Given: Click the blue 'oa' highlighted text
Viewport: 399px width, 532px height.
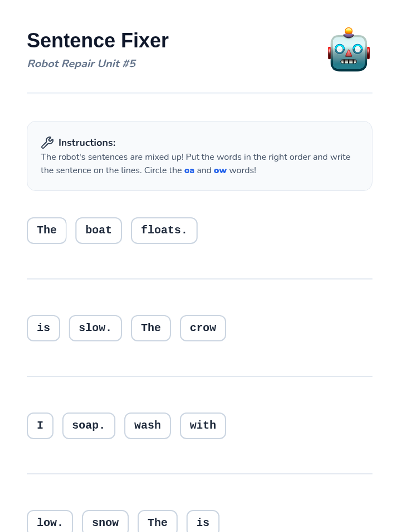Looking at the screenshot, I should click(x=189, y=170).
